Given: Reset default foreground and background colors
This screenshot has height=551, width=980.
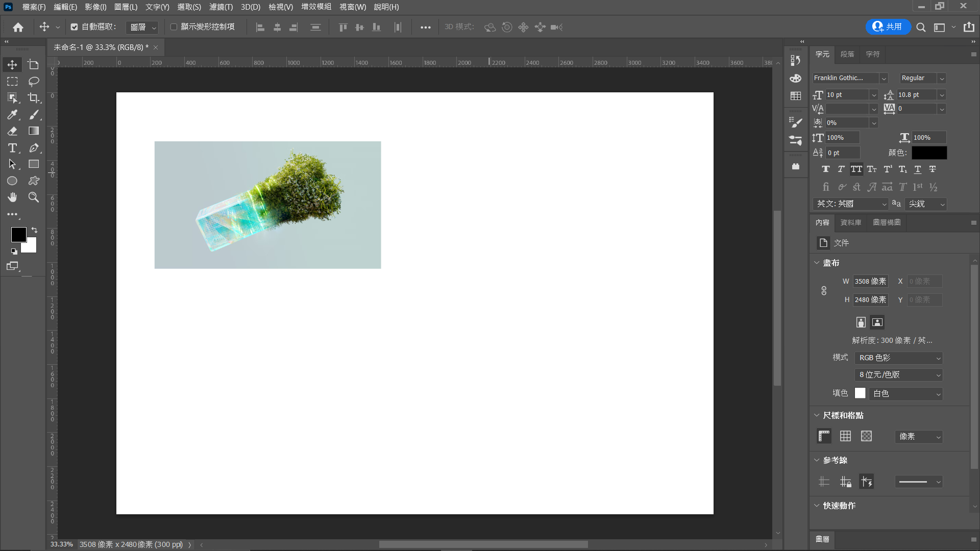Looking at the screenshot, I should [x=14, y=251].
